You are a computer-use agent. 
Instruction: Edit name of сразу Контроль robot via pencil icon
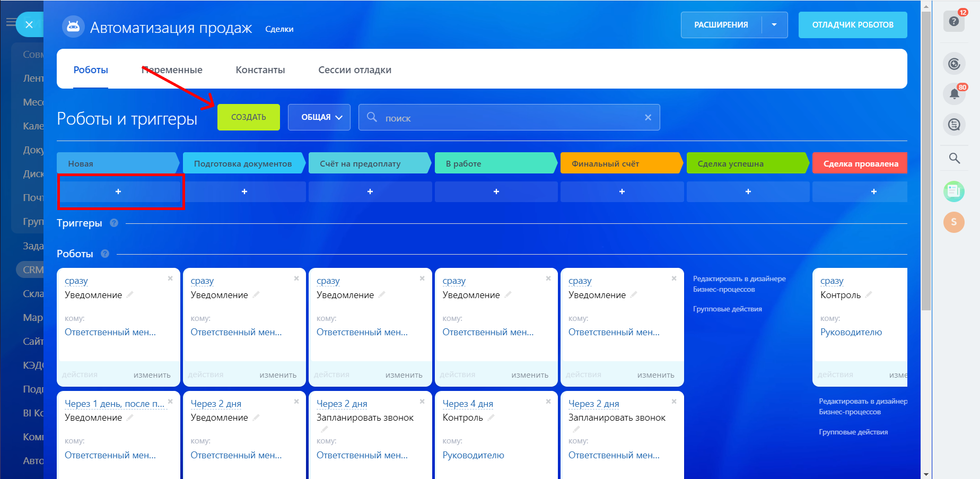point(869,294)
